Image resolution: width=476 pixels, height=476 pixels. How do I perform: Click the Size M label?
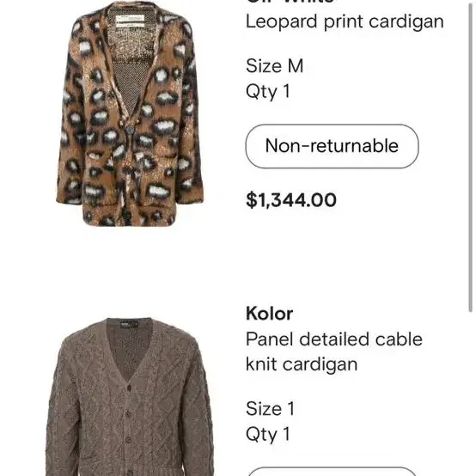[x=274, y=65]
